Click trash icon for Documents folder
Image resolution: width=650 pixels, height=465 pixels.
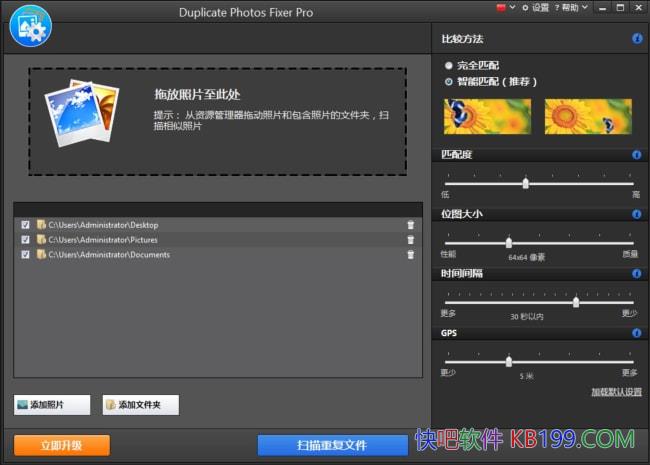pyautogui.click(x=410, y=255)
